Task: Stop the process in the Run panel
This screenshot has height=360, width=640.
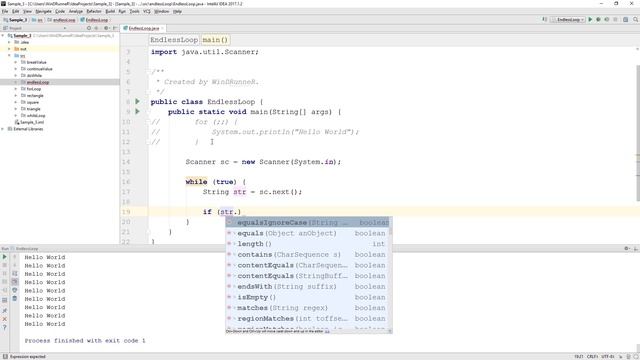Action: click(x=5, y=265)
